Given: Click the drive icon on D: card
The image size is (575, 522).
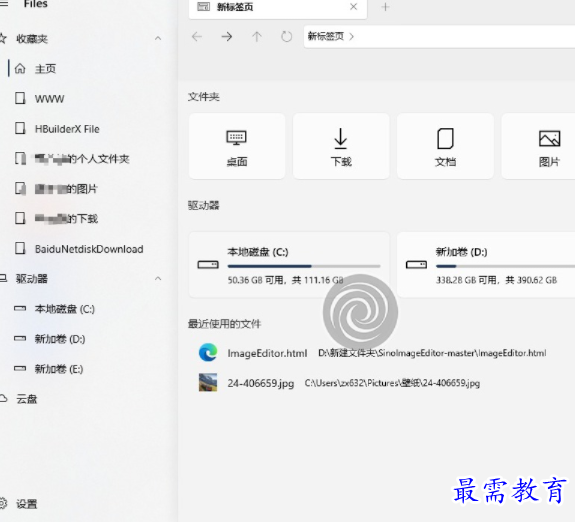Looking at the screenshot, I should point(416,264).
